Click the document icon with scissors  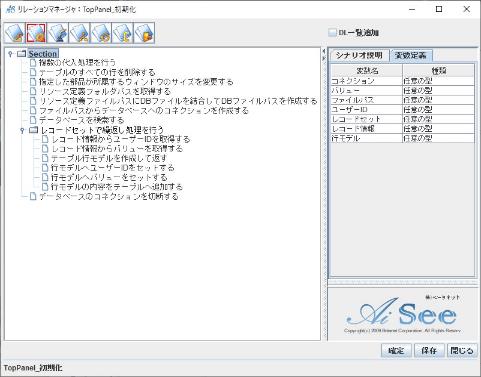pyautogui.click(x=79, y=33)
